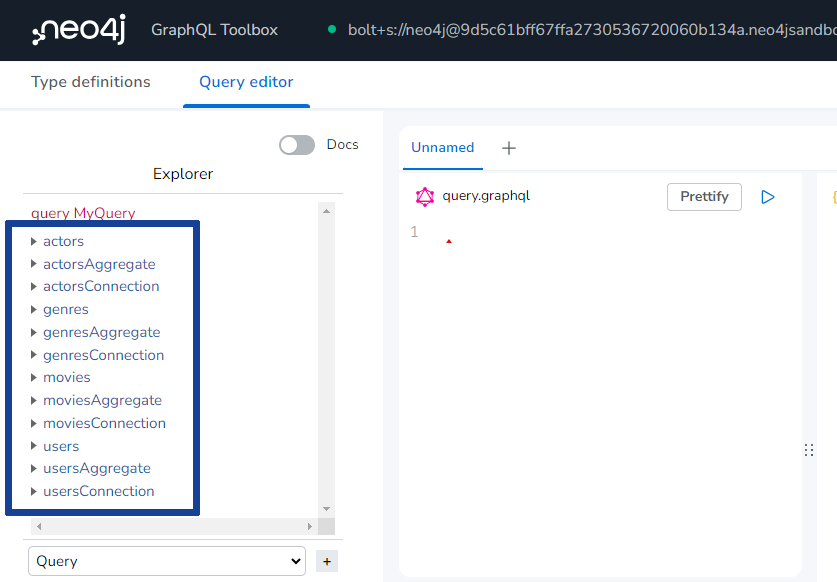Viewport: 837px width, 582px height.
Task: Click the horizontal scrollbar left arrow
Action: pos(38,525)
